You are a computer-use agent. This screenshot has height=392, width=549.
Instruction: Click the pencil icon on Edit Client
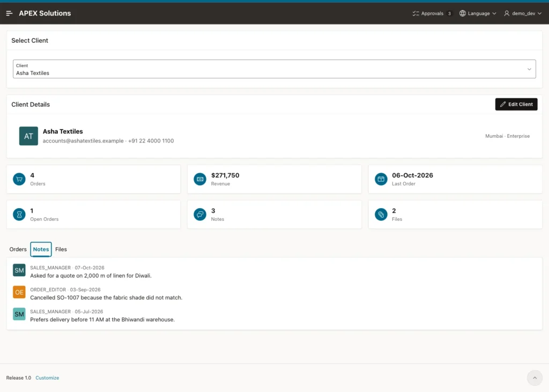point(503,105)
